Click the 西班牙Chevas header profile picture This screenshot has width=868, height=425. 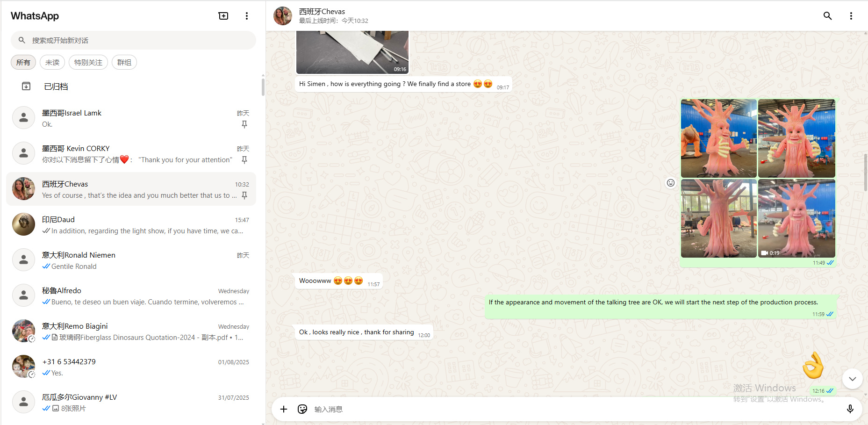pyautogui.click(x=283, y=16)
